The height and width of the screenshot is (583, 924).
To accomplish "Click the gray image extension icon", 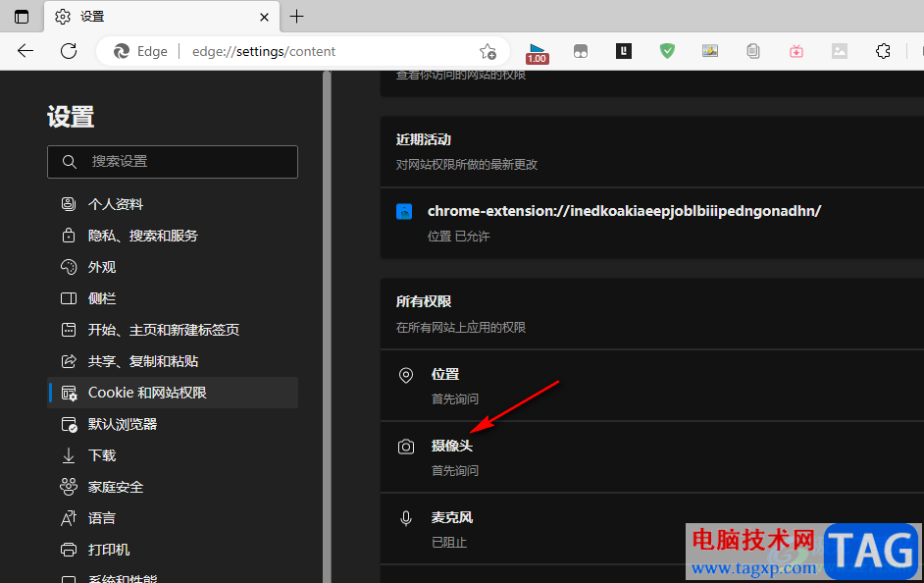I will click(x=839, y=51).
